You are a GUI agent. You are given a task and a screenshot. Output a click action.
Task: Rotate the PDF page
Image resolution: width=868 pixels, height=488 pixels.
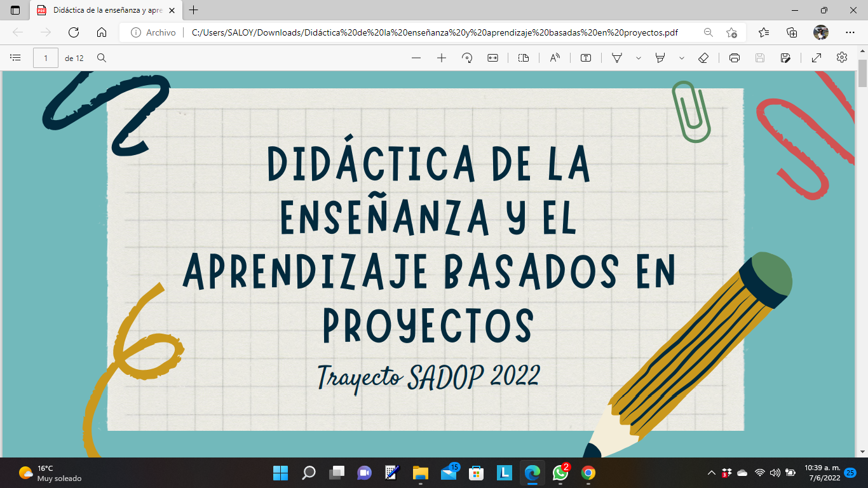tap(468, 57)
